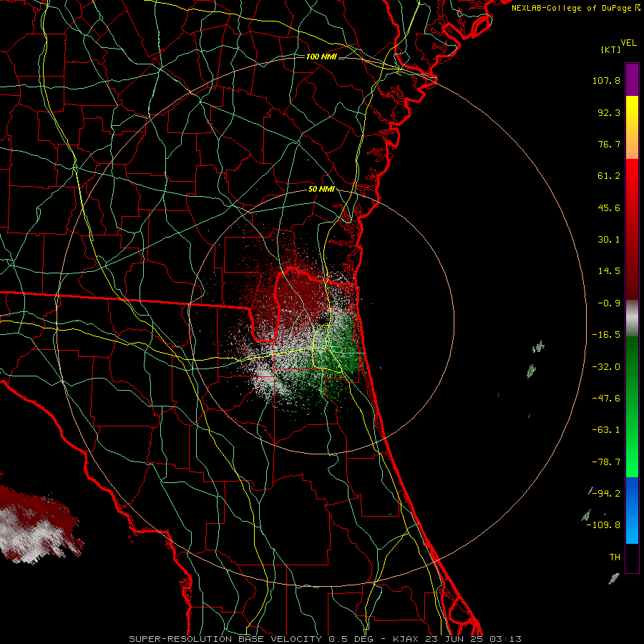The width and height of the screenshot is (644, 644).
Task: Click the -16.5 velocity scale value
Action: pos(606,335)
